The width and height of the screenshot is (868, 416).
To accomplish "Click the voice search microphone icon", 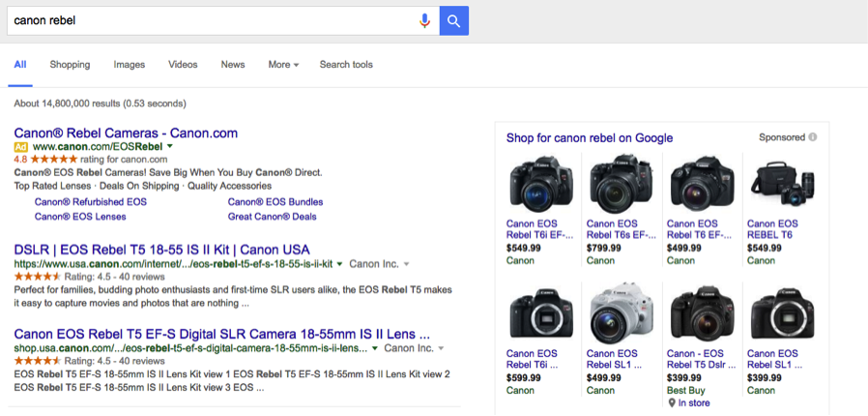I will point(424,21).
